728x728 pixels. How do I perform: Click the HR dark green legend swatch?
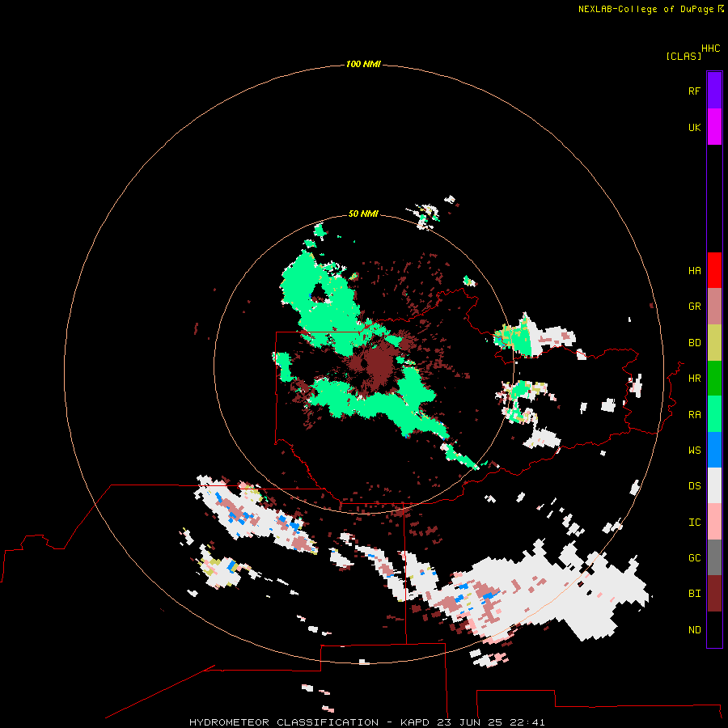pyautogui.click(x=714, y=378)
